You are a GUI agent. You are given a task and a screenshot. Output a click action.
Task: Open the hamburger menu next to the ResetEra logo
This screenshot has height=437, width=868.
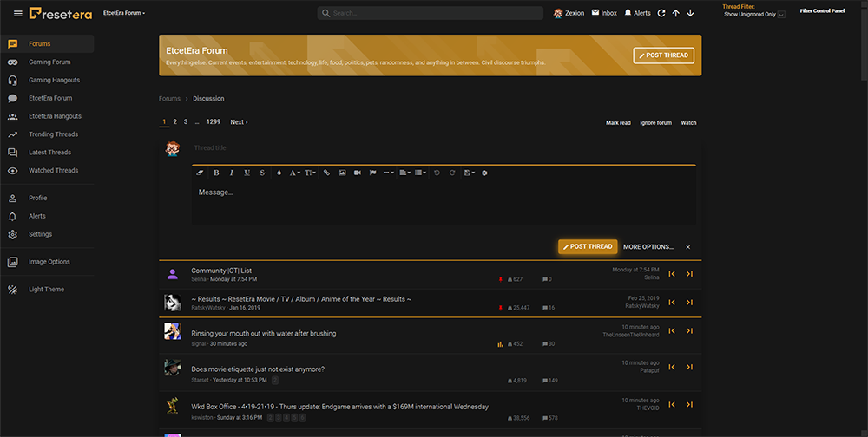tap(17, 13)
